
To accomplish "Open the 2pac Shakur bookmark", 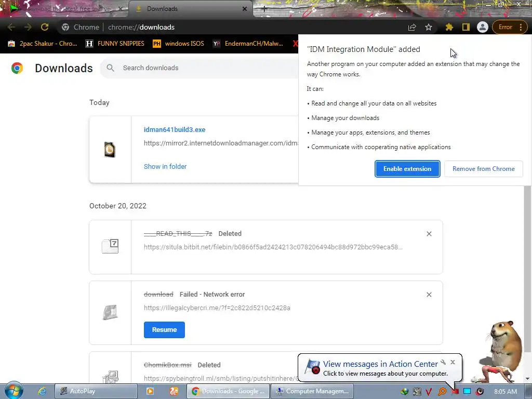I will (43, 44).
